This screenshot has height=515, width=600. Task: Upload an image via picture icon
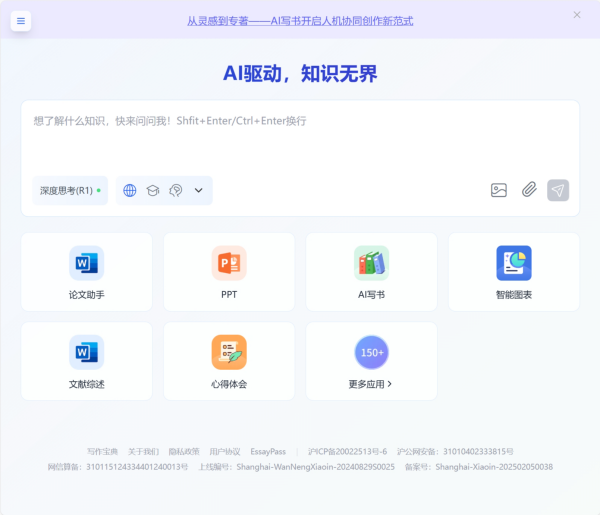(499, 190)
